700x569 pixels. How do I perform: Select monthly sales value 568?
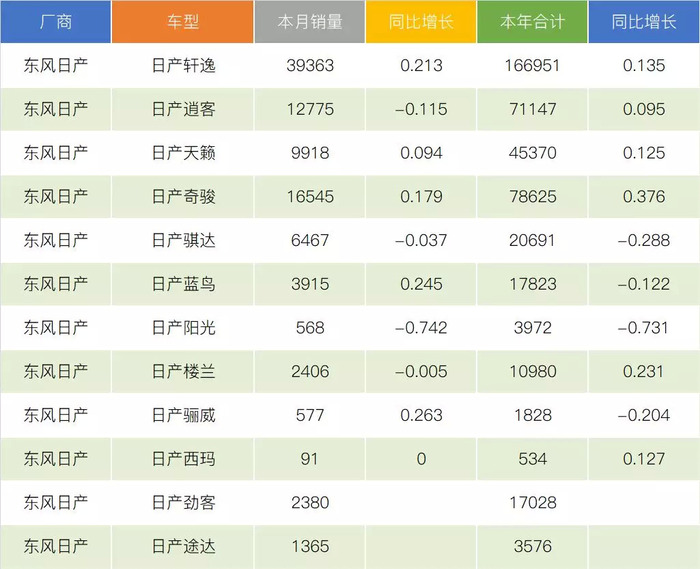pos(310,328)
